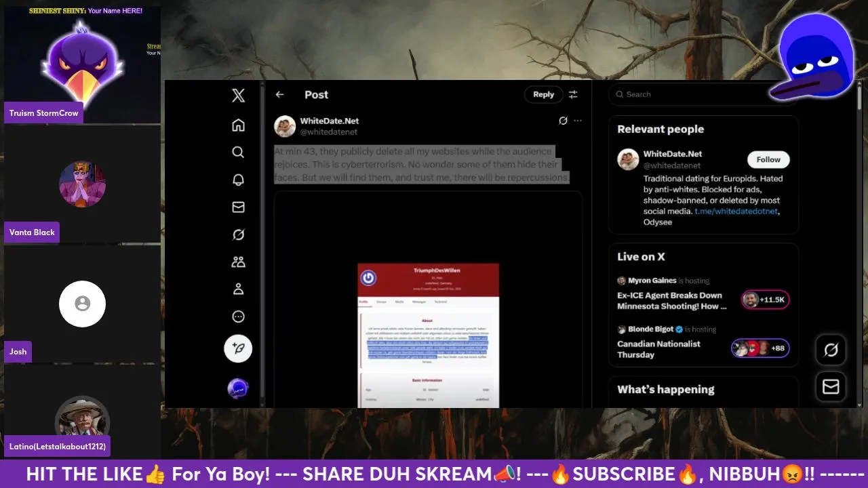Go back with the arrow beside Post
The width and height of the screenshot is (868, 488).
280,95
